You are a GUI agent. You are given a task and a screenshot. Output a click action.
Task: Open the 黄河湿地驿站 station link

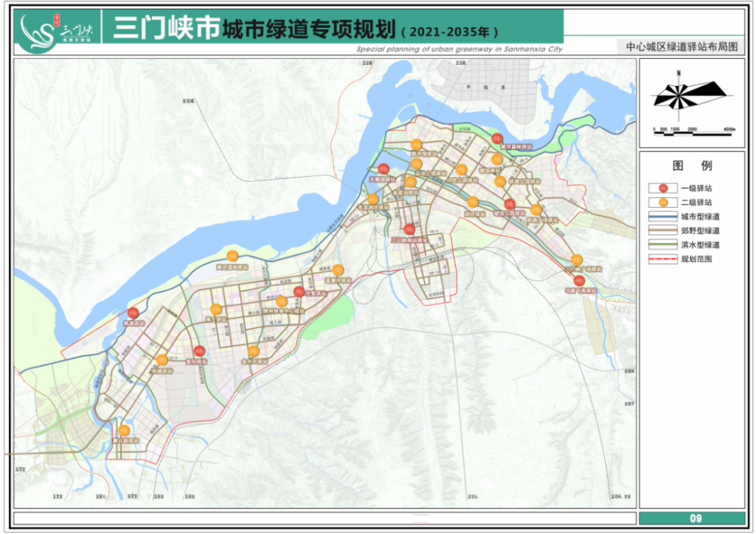[231, 257]
